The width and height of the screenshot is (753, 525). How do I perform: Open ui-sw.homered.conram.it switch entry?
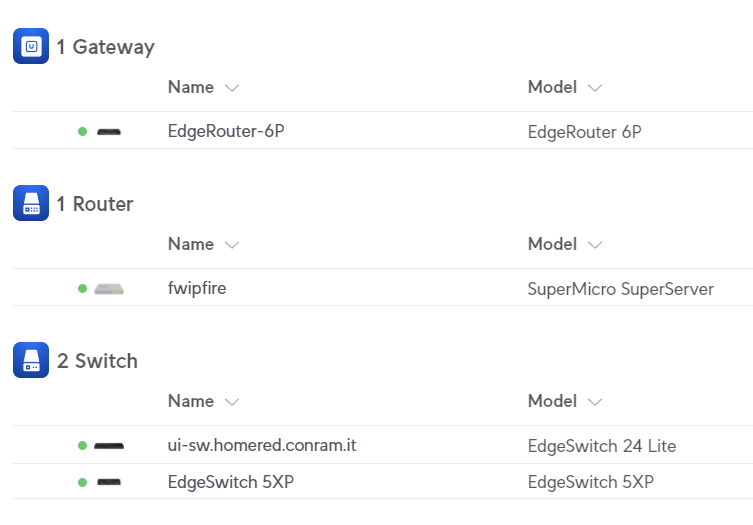[x=262, y=445]
